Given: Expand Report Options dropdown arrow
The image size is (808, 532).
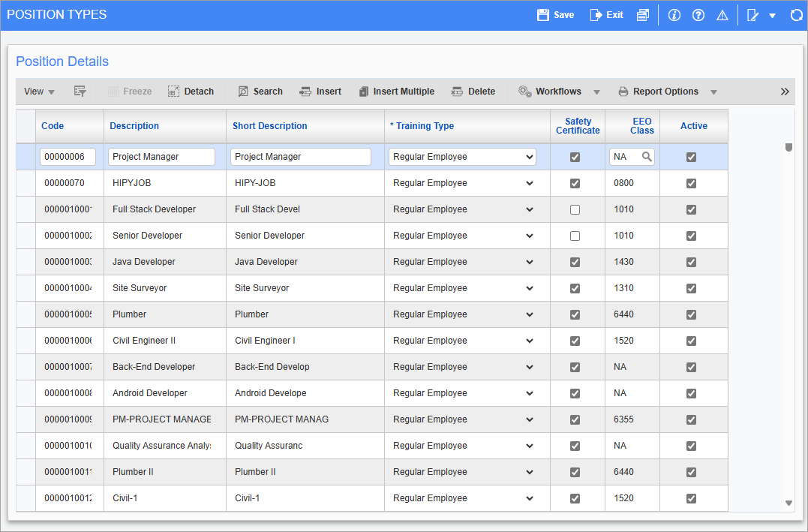Looking at the screenshot, I should [713, 92].
